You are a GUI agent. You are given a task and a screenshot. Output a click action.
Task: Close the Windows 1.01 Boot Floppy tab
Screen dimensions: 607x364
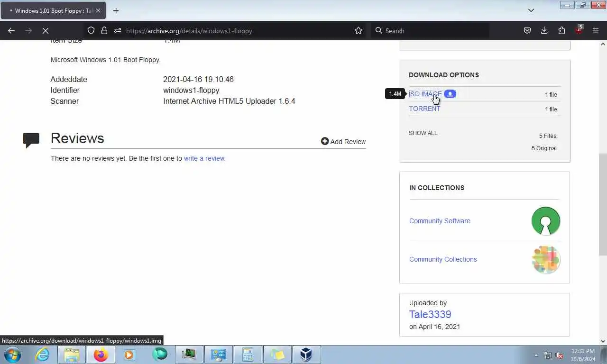pyautogui.click(x=98, y=10)
